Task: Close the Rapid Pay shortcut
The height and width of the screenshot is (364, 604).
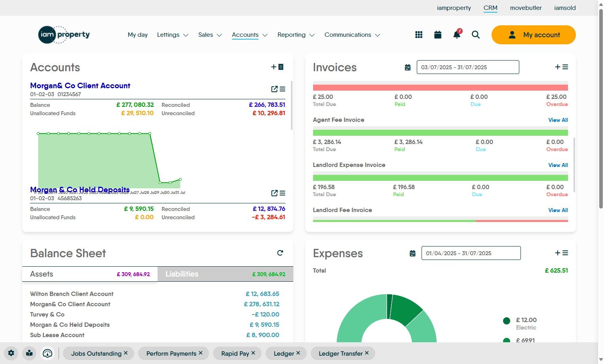Action: point(253,353)
